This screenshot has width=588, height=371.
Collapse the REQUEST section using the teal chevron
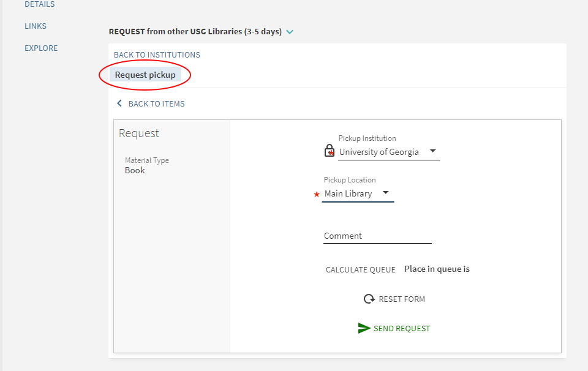coord(290,32)
